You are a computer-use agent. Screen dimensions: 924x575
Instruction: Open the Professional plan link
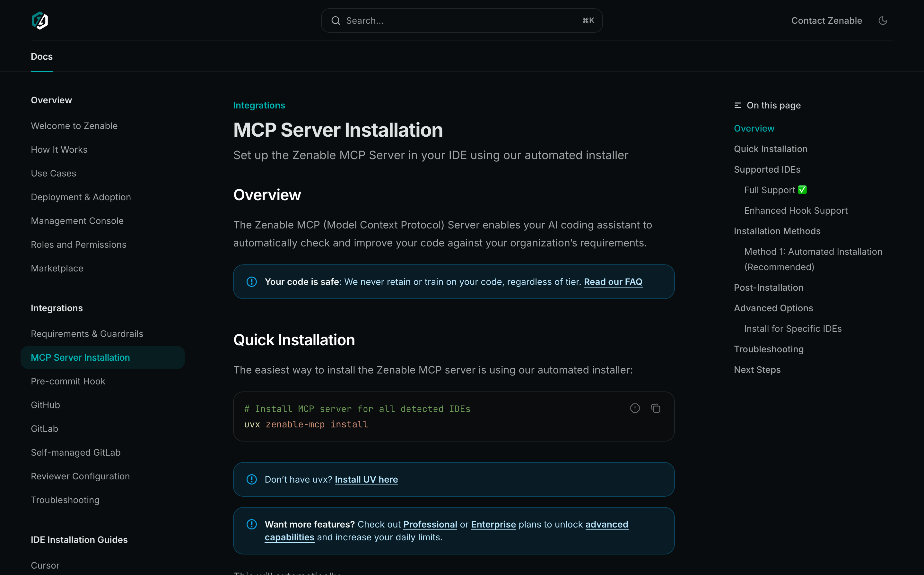(x=430, y=524)
